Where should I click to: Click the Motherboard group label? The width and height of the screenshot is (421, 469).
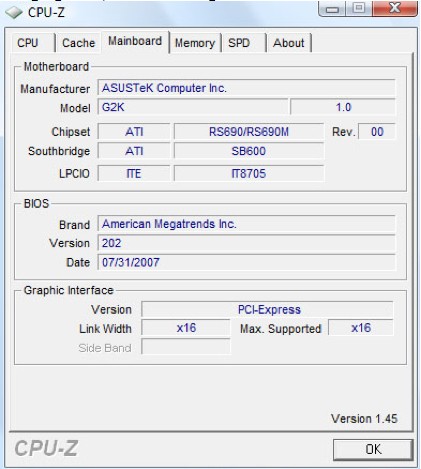pos(56,67)
